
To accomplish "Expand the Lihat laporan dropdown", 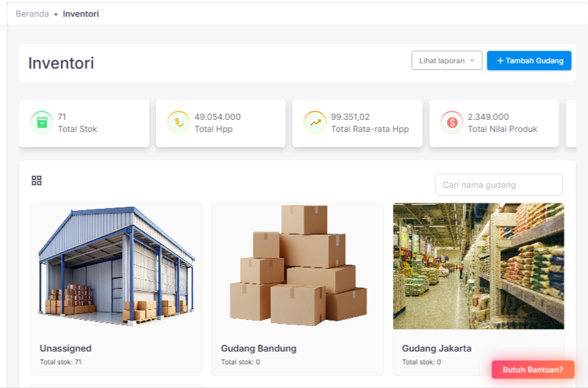I will coord(446,61).
